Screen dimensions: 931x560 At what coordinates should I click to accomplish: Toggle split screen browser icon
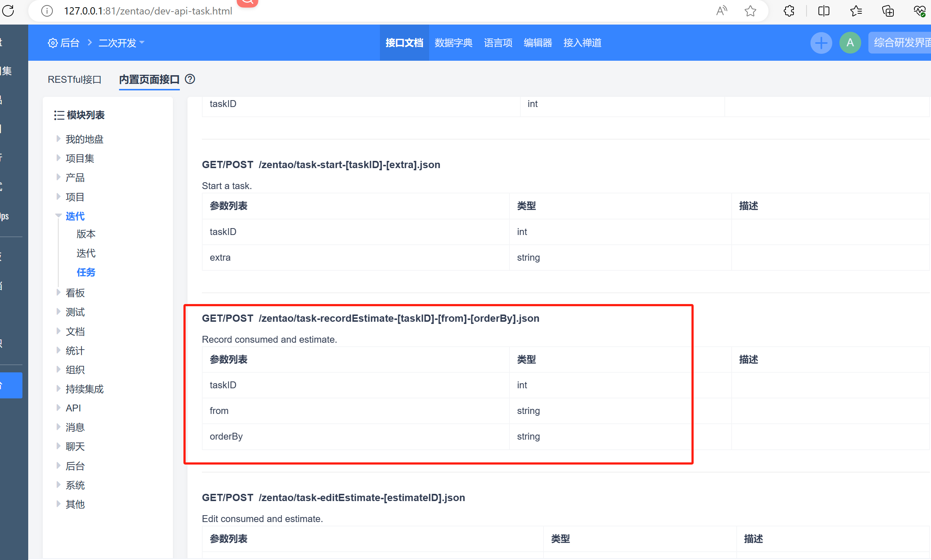click(824, 11)
